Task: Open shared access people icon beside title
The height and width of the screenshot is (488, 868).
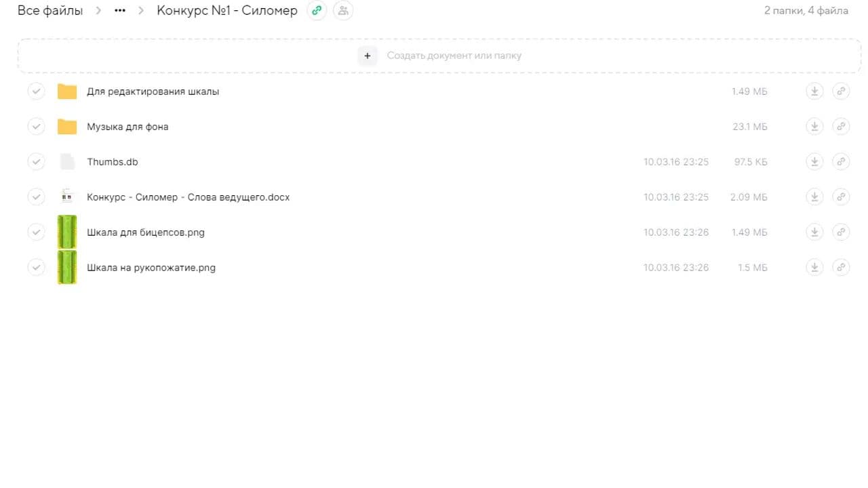Action: point(343,11)
